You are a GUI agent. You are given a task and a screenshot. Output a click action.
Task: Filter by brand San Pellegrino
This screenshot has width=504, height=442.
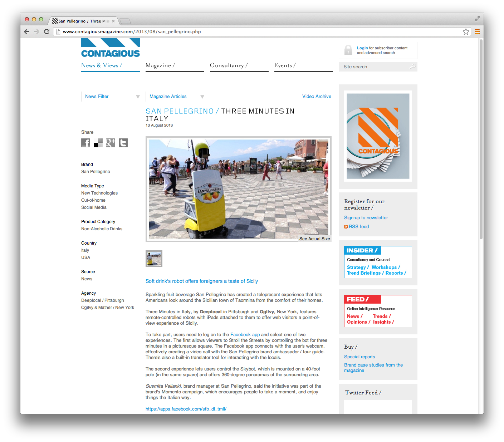click(x=96, y=172)
